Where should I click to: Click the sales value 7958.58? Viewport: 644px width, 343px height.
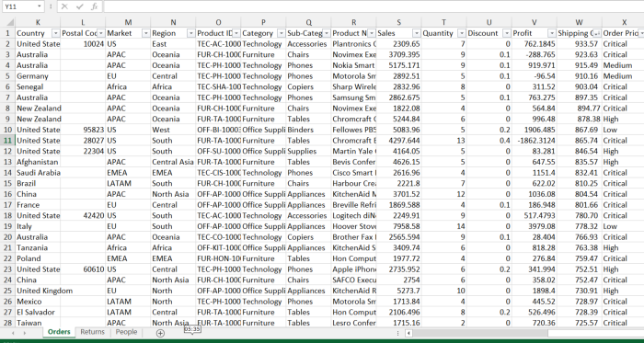[x=398, y=226]
